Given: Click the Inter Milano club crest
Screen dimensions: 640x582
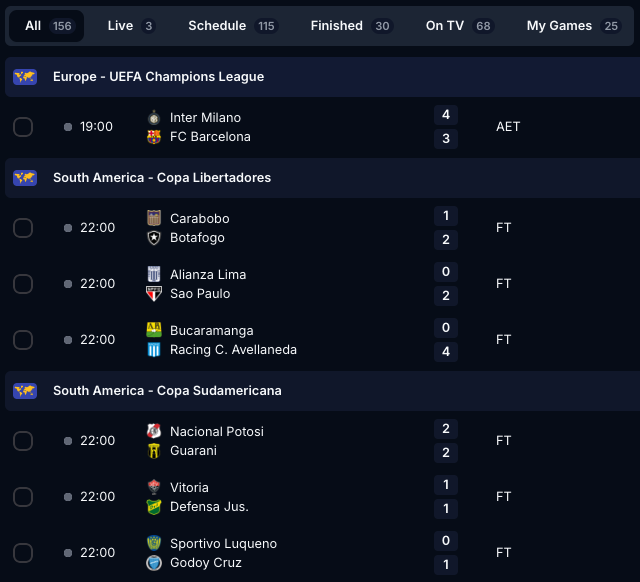Looking at the screenshot, I should tap(154, 118).
